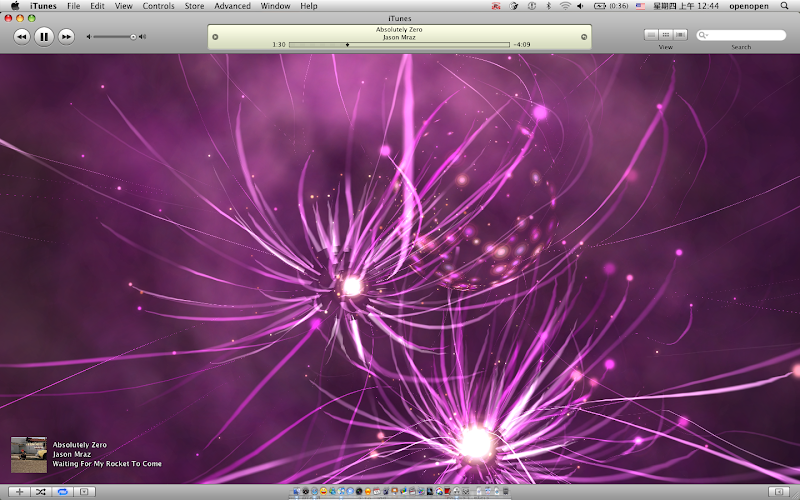Go back to the previous track
The image size is (800, 500).
[x=21, y=36]
